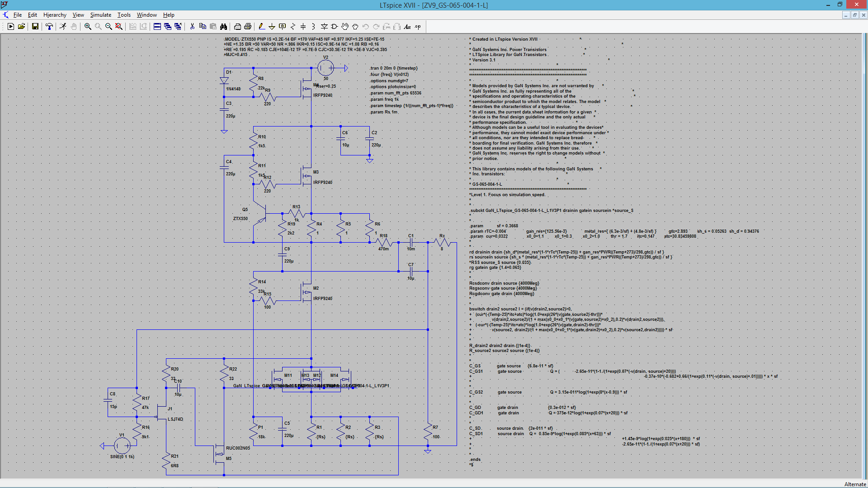Click the 1N4148 diode label

[x=233, y=89]
